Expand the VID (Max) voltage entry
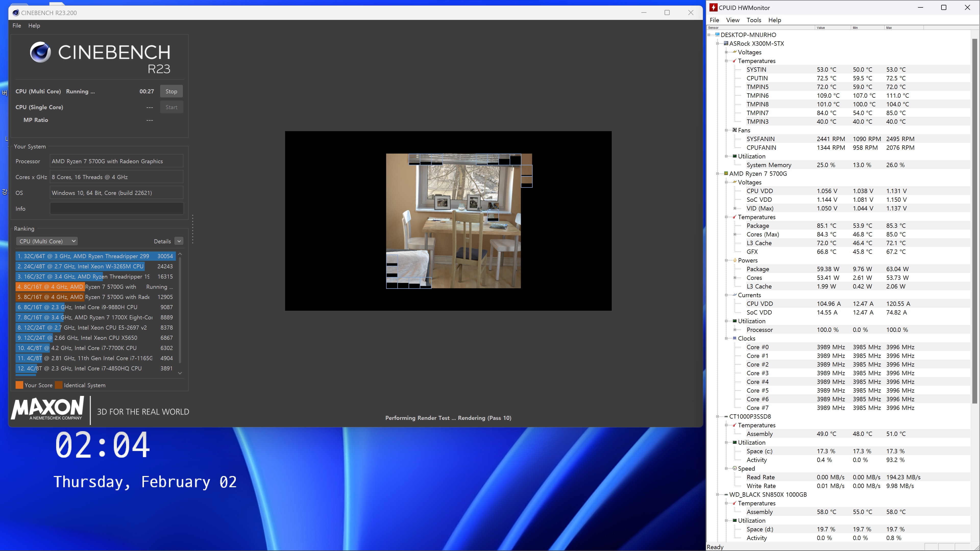This screenshot has height=551, width=980. tap(735, 208)
